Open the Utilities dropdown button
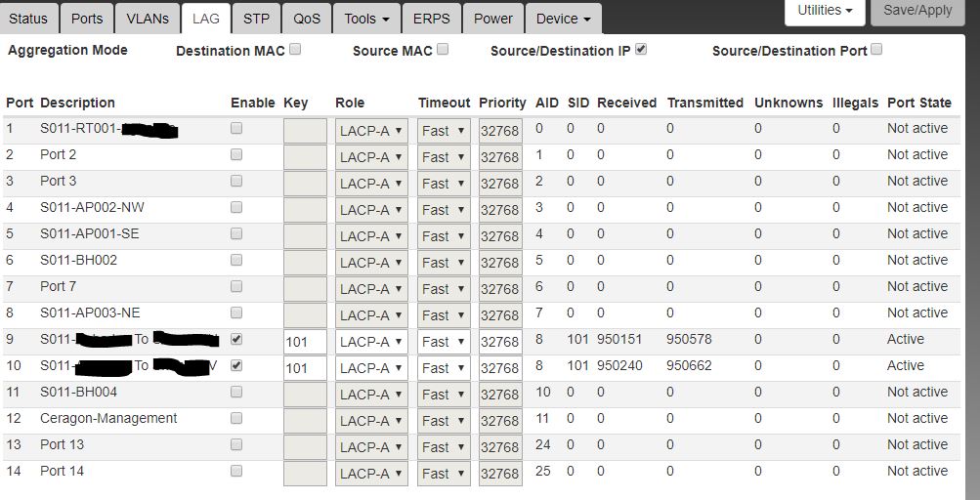 click(825, 11)
